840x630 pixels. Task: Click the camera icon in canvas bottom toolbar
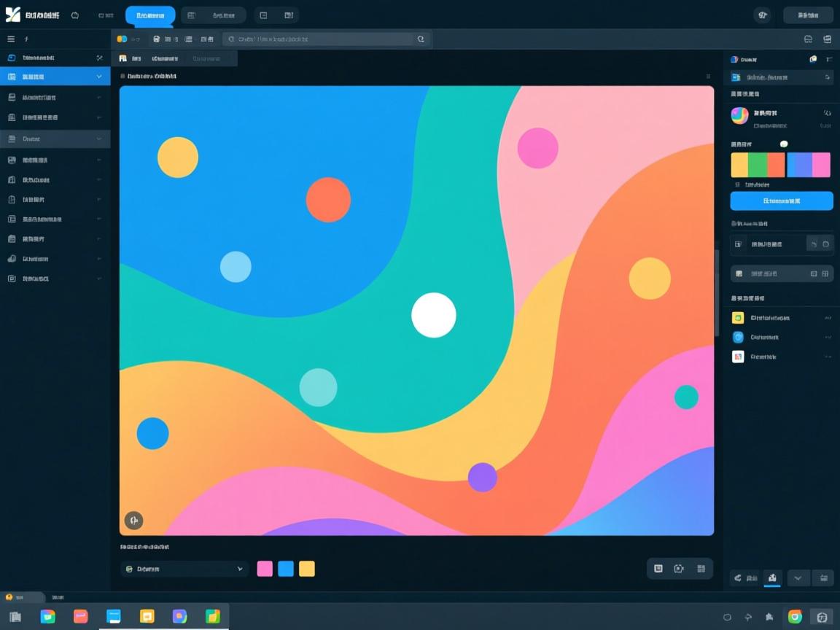pos(679,569)
